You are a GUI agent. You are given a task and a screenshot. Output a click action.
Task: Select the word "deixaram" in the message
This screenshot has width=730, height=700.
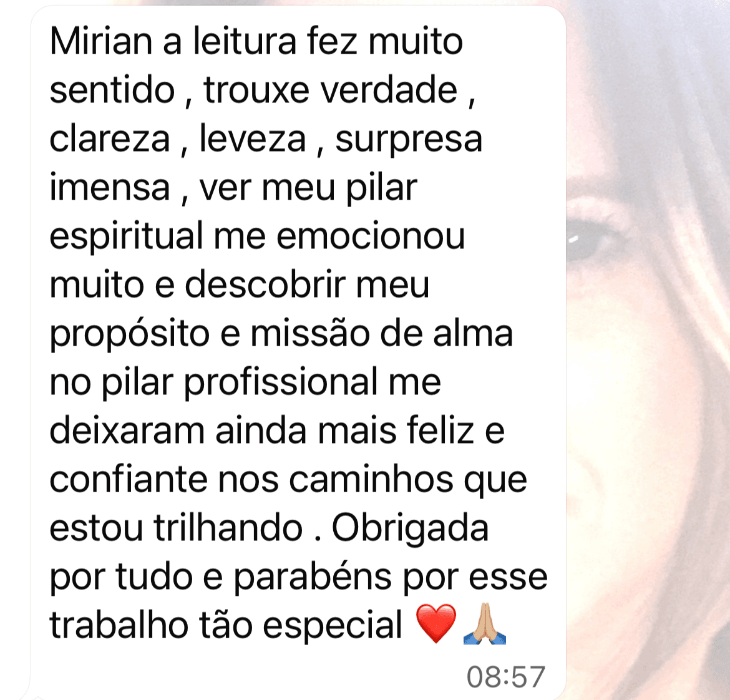coord(127,431)
